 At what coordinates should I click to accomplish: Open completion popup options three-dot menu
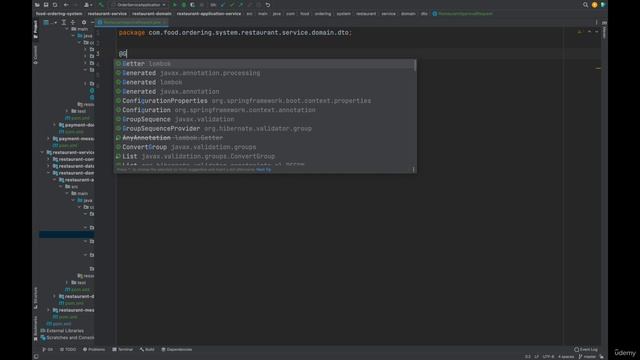413,169
